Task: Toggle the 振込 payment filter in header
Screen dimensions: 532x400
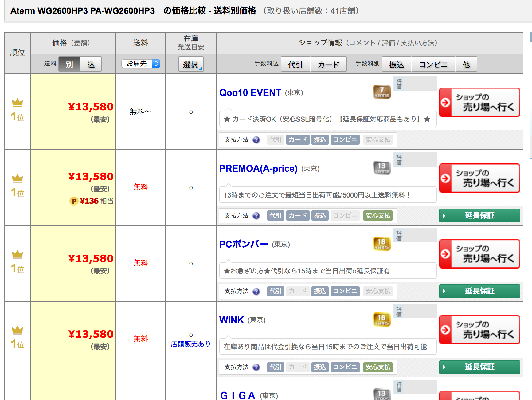Action: [397, 64]
